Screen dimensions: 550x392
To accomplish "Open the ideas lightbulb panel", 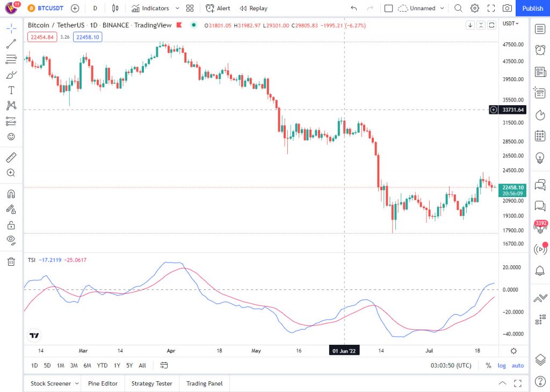I will tap(540, 157).
